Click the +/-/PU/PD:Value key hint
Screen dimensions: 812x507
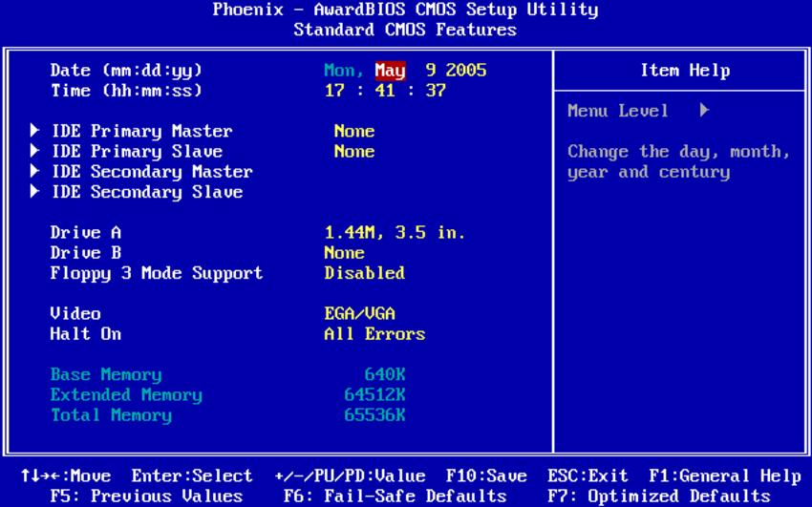tap(350, 475)
